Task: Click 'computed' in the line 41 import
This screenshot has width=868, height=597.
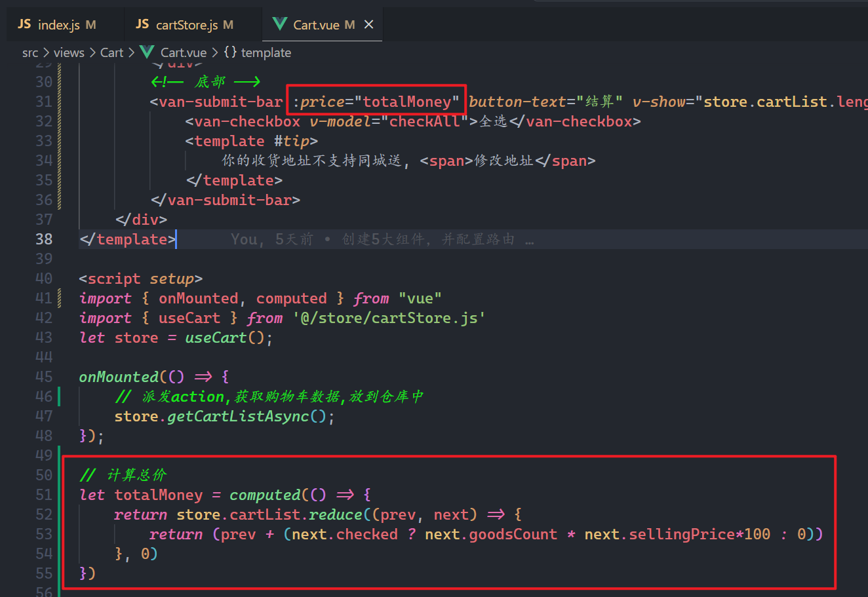Action: 292,298
